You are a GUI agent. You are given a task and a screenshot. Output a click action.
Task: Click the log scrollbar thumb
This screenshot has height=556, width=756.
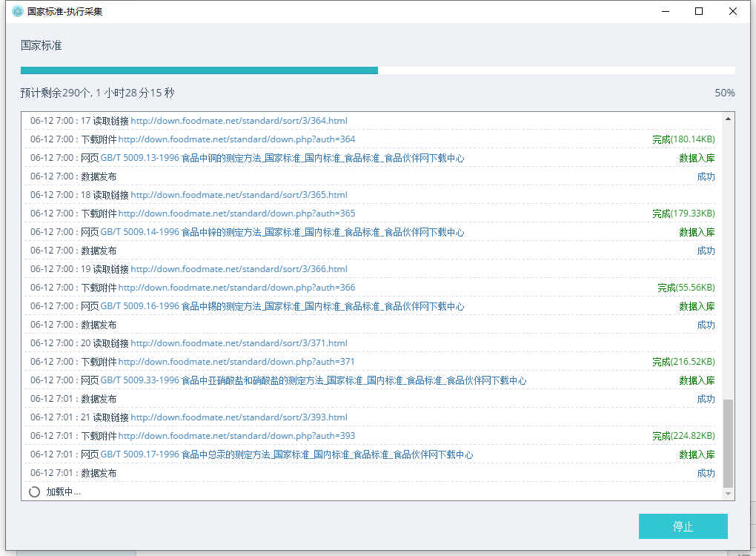pos(728,443)
